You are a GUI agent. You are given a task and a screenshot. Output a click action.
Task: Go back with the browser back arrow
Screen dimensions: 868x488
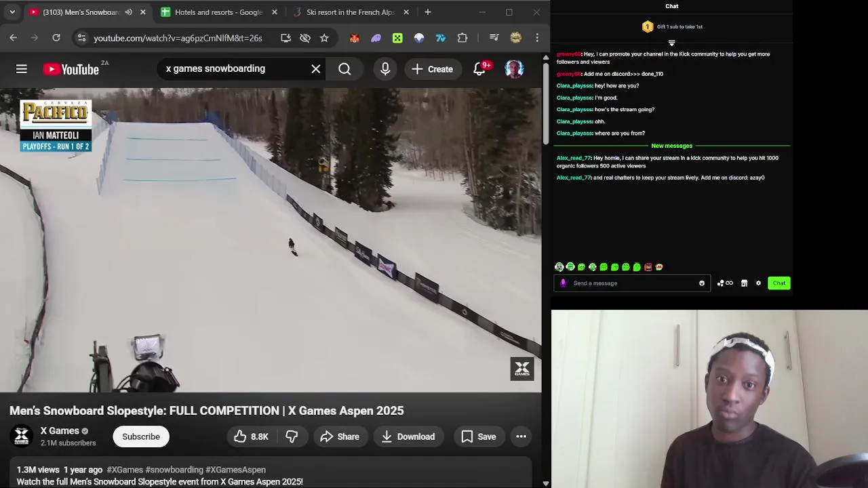14,38
